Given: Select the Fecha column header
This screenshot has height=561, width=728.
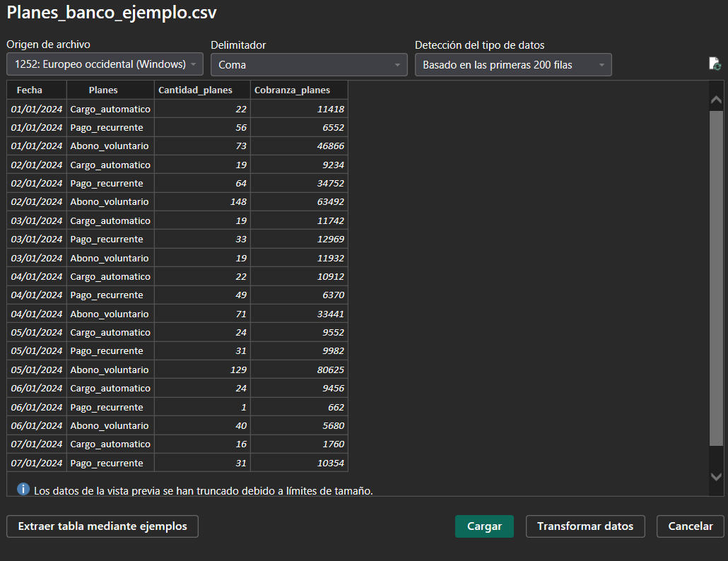Looking at the screenshot, I should click(x=30, y=90).
